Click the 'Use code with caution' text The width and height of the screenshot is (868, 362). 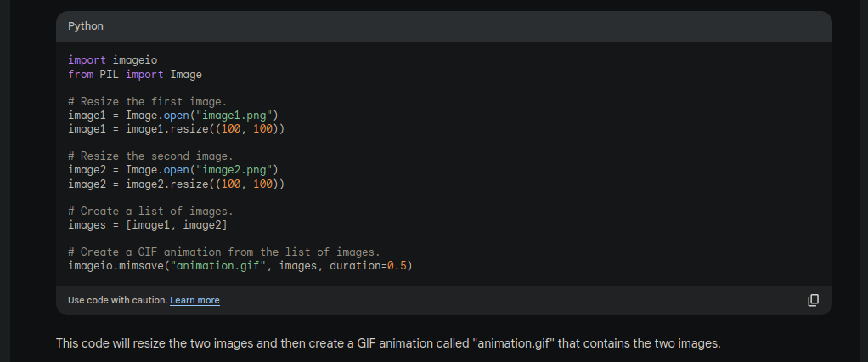[x=117, y=300]
